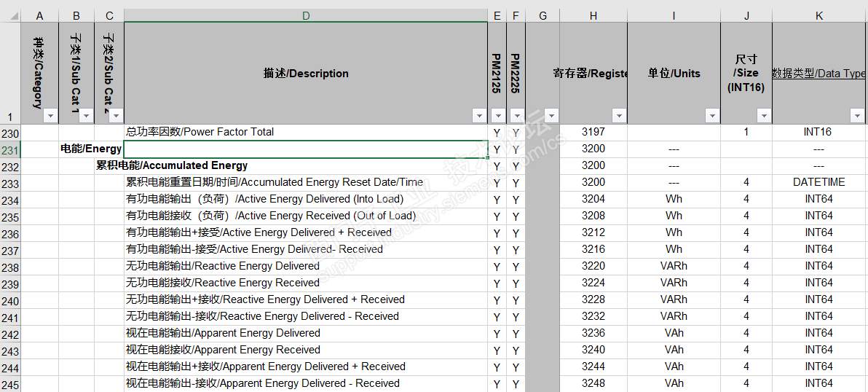Select column J header

tap(746, 16)
